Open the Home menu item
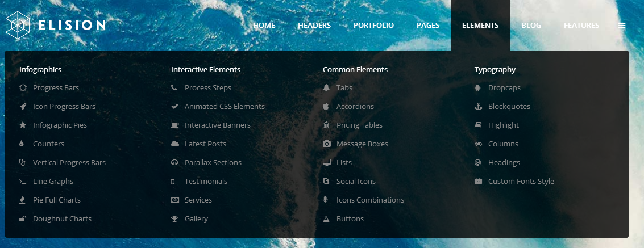Image resolution: width=644 pixels, height=248 pixels. [x=264, y=26]
